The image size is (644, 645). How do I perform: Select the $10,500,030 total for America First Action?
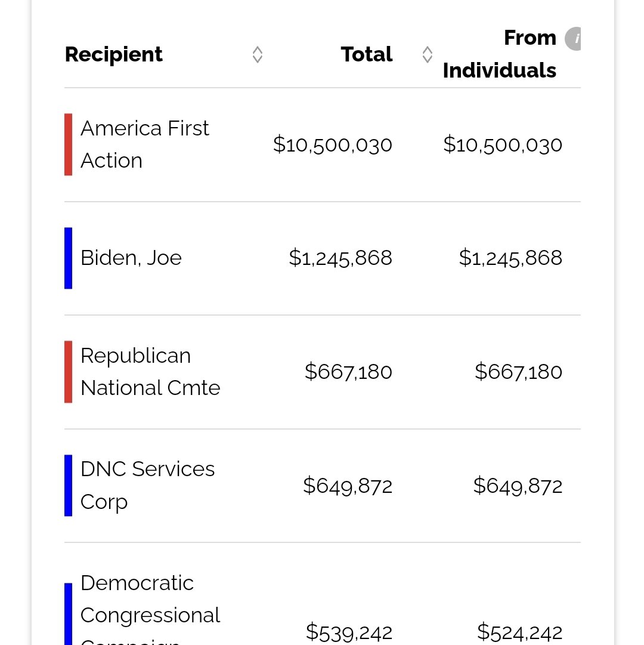pyautogui.click(x=333, y=145)
